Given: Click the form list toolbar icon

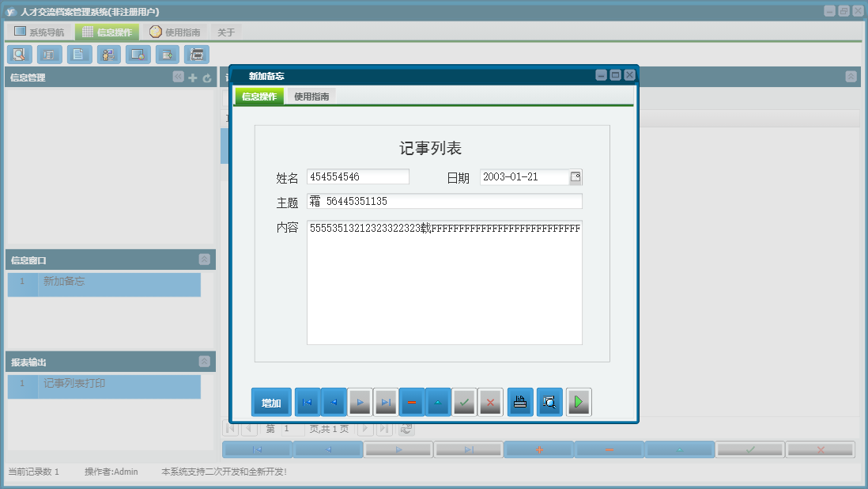Looking at the screenshot, I should click(x=49, y=55).
